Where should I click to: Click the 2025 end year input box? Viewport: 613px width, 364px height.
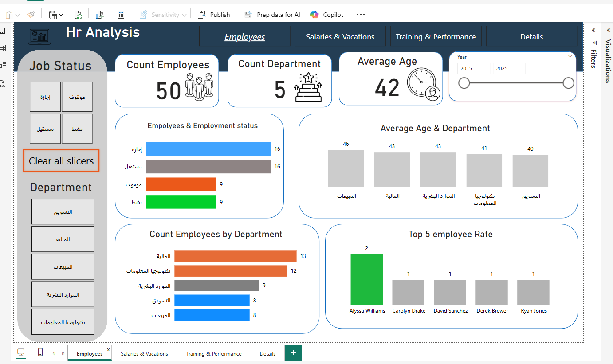[x=508, y=69]
